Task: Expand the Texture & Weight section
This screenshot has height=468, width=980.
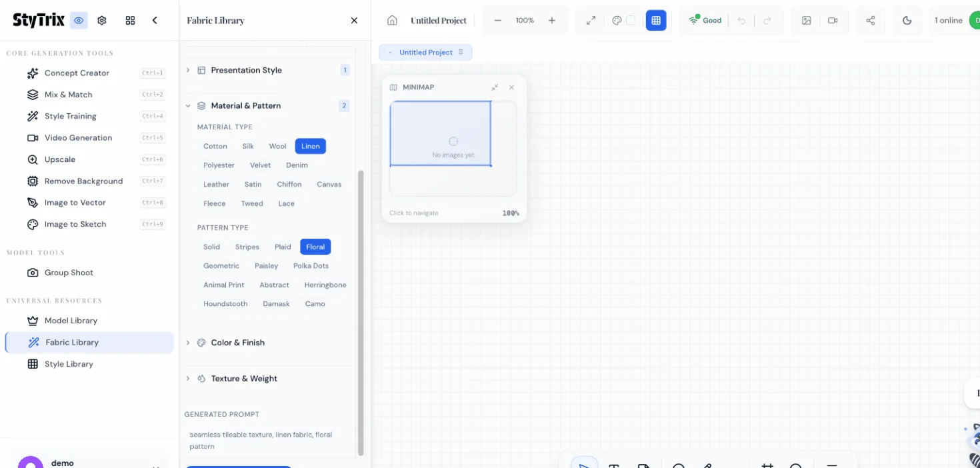Action: [244, 379]
